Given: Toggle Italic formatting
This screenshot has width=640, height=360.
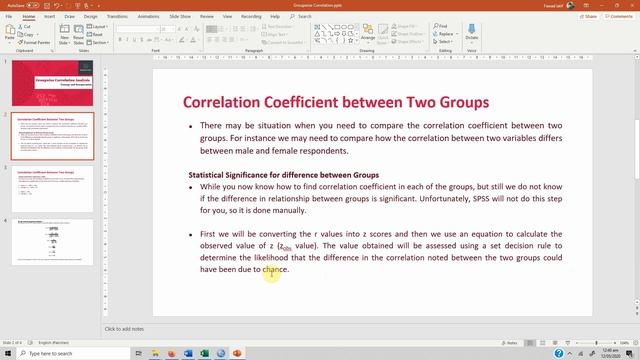Looking at the screenshot, I should point(127,40).
